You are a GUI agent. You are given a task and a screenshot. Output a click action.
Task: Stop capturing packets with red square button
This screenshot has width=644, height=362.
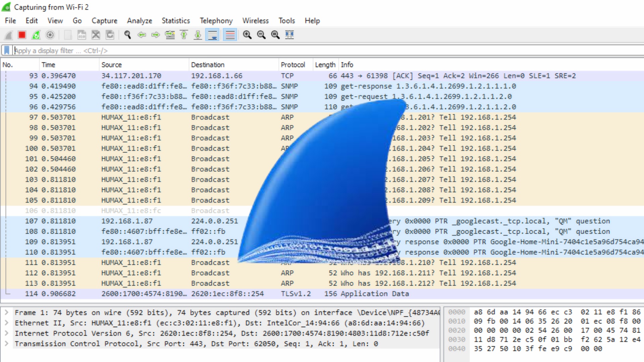point(22,35)
